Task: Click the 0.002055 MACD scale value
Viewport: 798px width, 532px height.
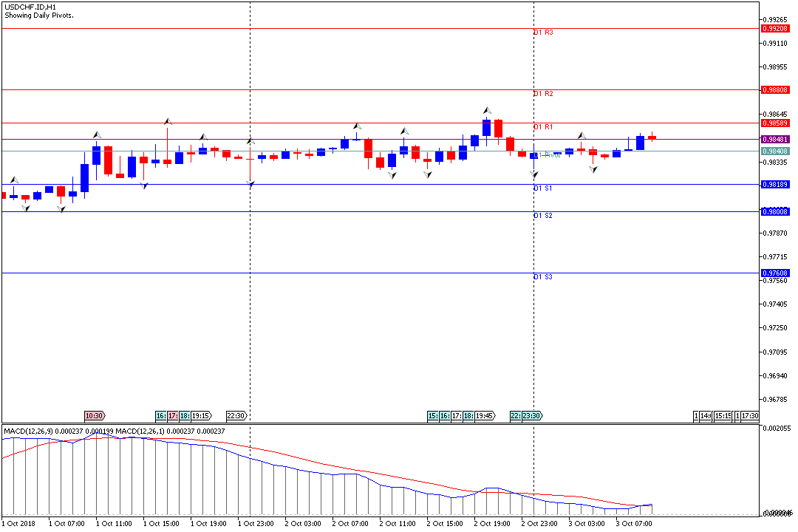Action: (x=777, y=429)
